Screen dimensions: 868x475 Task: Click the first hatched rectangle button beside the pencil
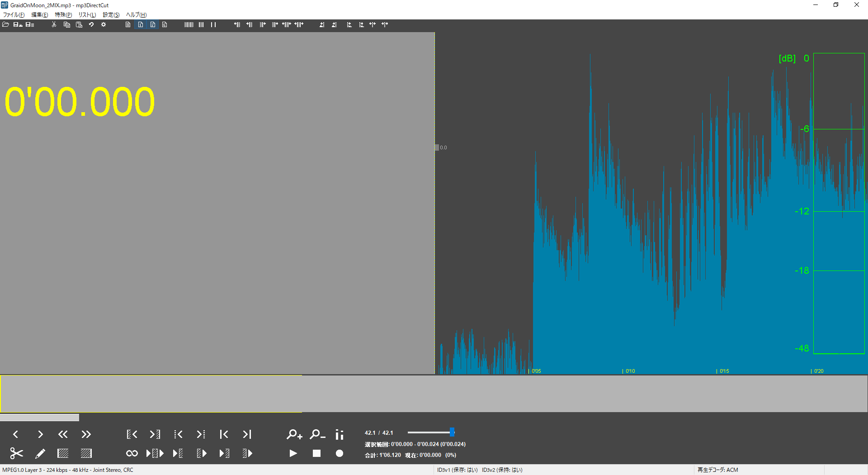pos(63,453)
